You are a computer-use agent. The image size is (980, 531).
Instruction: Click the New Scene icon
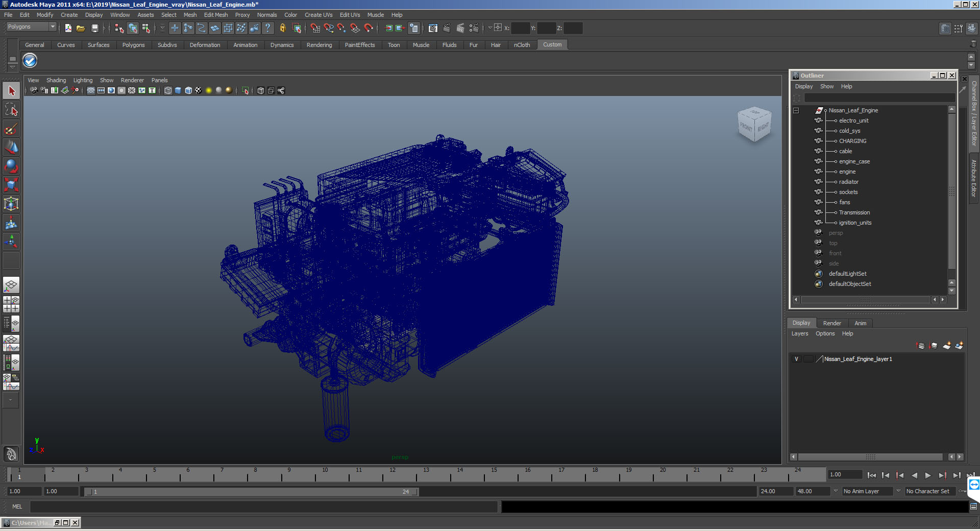pyautogui.click(x=68, y=28)
